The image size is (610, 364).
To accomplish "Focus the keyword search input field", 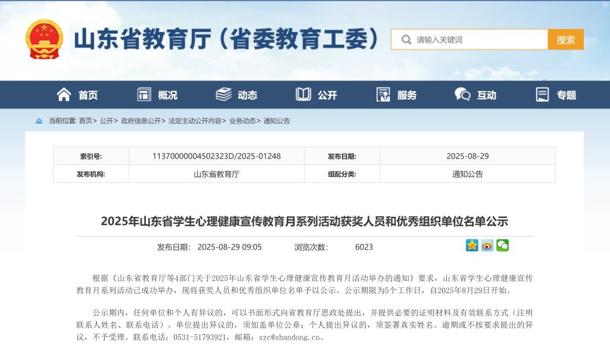I will click(477, 40).
